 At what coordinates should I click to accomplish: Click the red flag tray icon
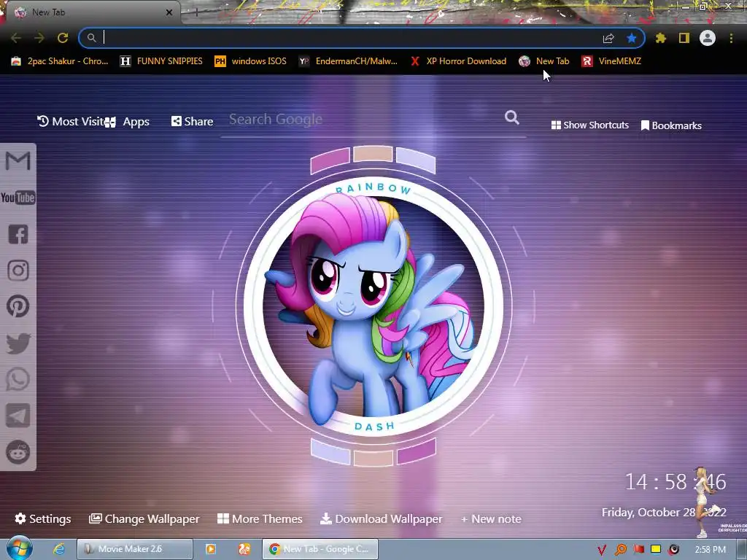(x=639, y=549)
